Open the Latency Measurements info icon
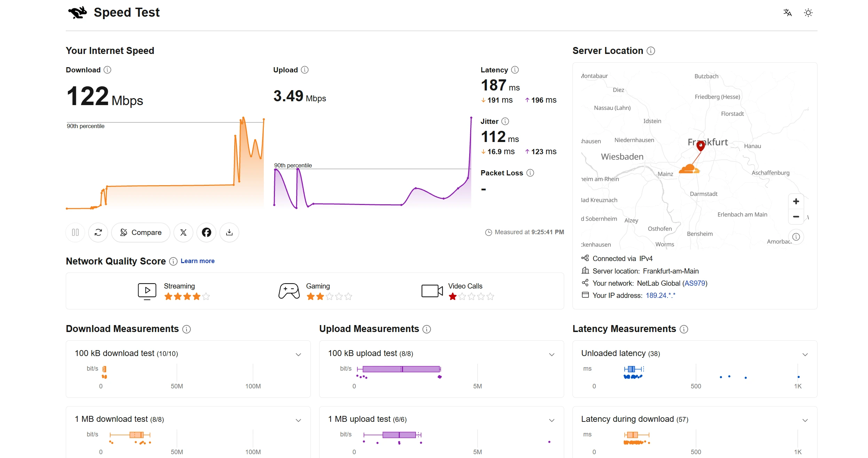 click(684, 329)
